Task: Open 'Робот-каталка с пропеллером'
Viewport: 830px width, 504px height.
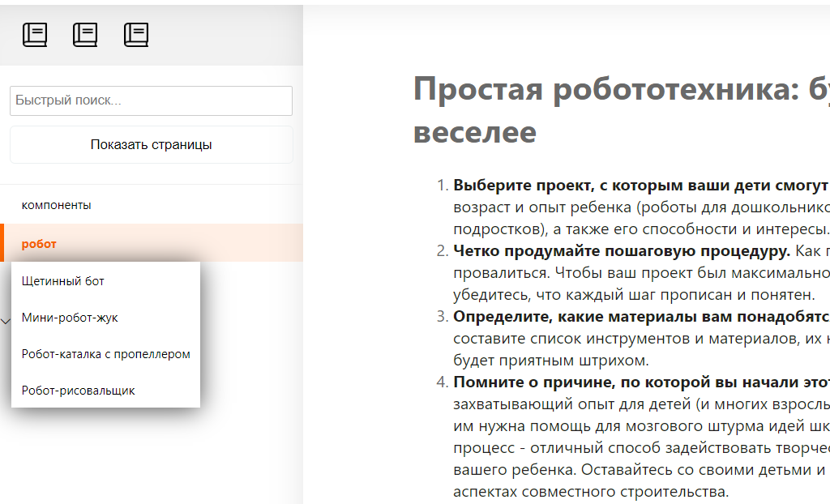Action: click(108, 354)
